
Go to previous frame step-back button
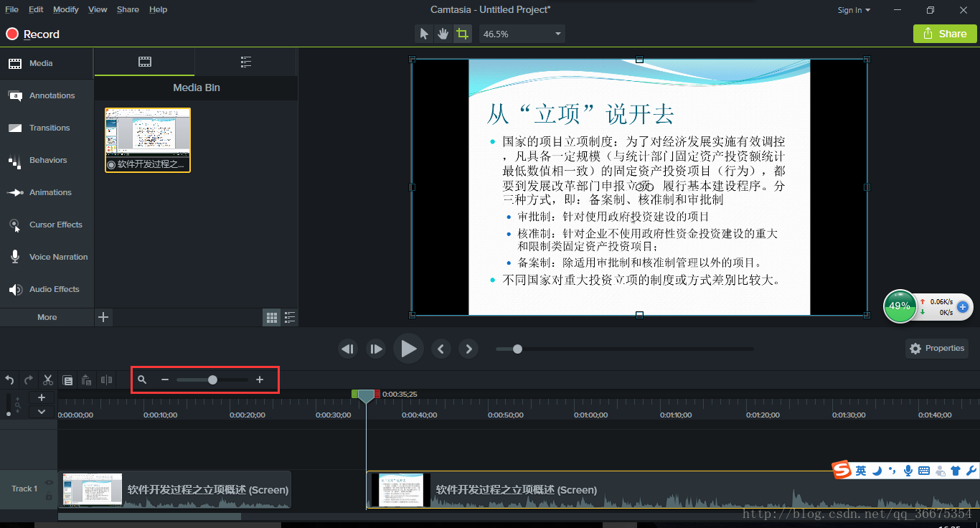click(348, 349)
